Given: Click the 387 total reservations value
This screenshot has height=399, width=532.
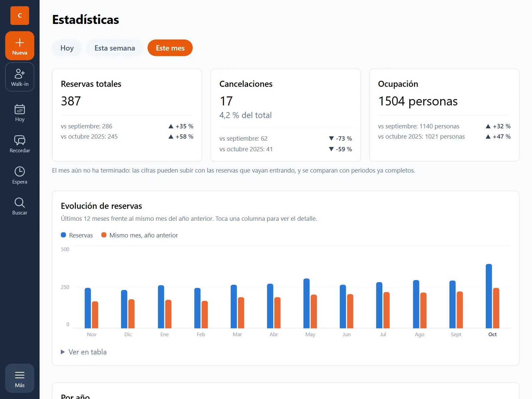Looking at the screenshot, I should pyautogui.click(x=71, y=101).
